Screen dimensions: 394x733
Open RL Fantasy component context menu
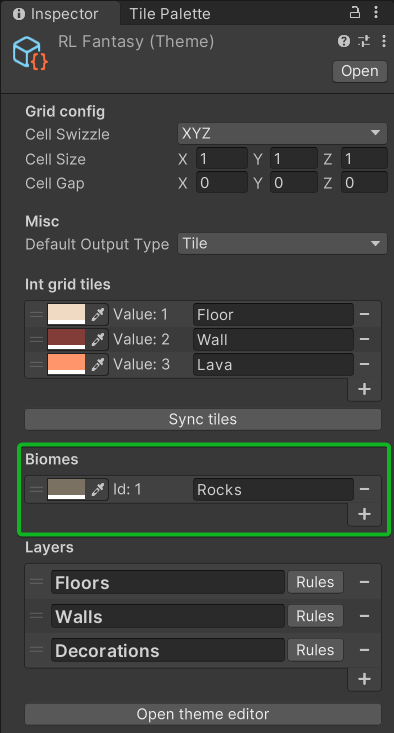coord(383,42)
